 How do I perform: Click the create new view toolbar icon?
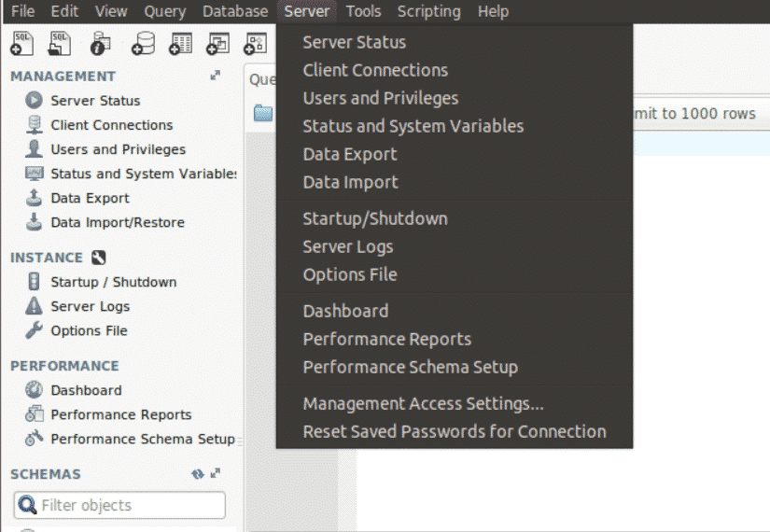click(218, 44)
